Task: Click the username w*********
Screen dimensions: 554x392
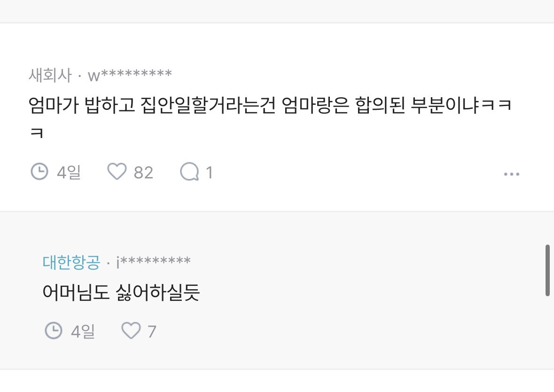Action: tap(130, 75)
